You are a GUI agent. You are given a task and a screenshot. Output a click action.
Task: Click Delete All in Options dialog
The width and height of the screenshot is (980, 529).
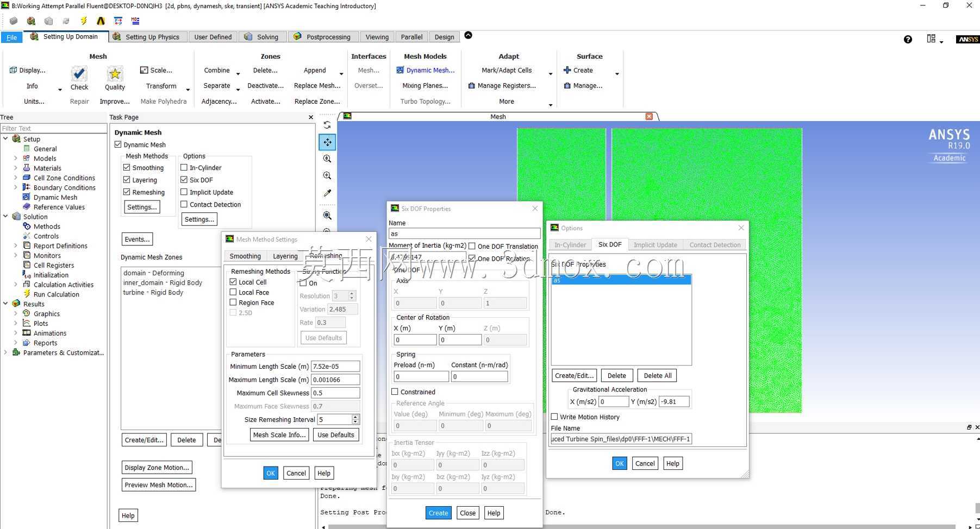pyautogui.click(x=658, y=375)
